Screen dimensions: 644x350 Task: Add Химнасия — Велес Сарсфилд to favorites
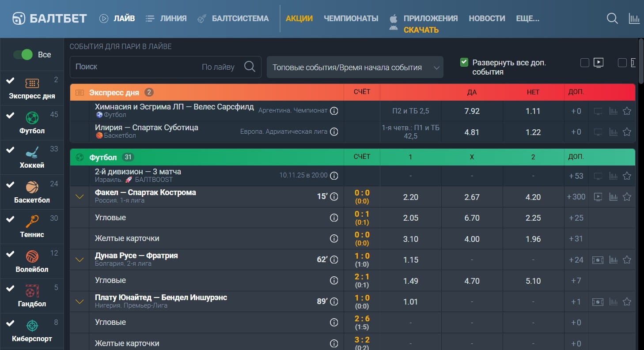[626, 111]
